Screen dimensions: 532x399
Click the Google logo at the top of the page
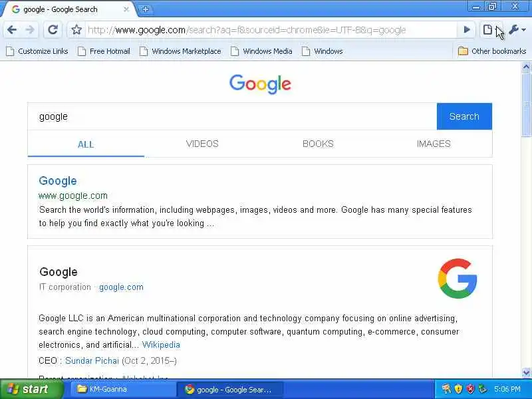pyautogui.click(x=260, y=84)
